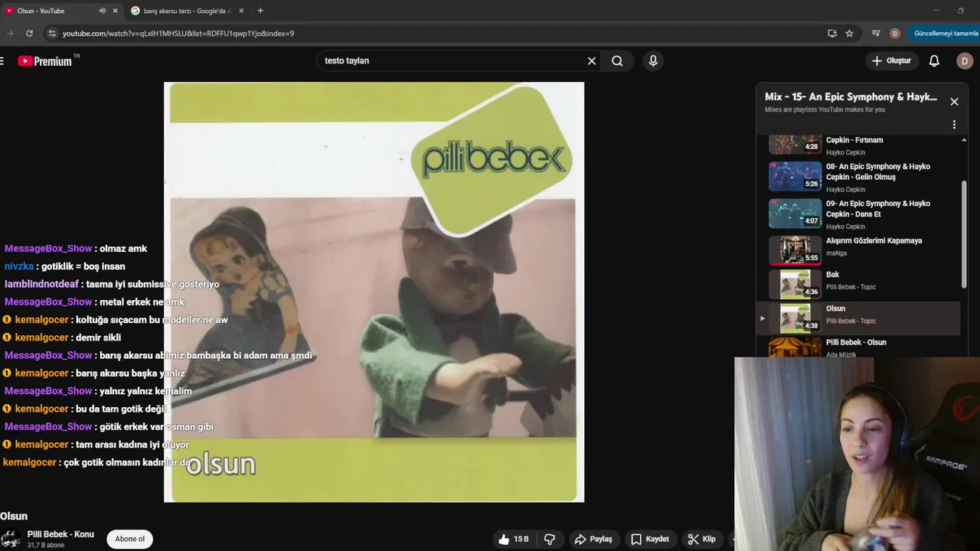The width and height of the screenshot is (980, 551).
Task: Open the Chrome profile avatar
Action: [x=895, y=33]
